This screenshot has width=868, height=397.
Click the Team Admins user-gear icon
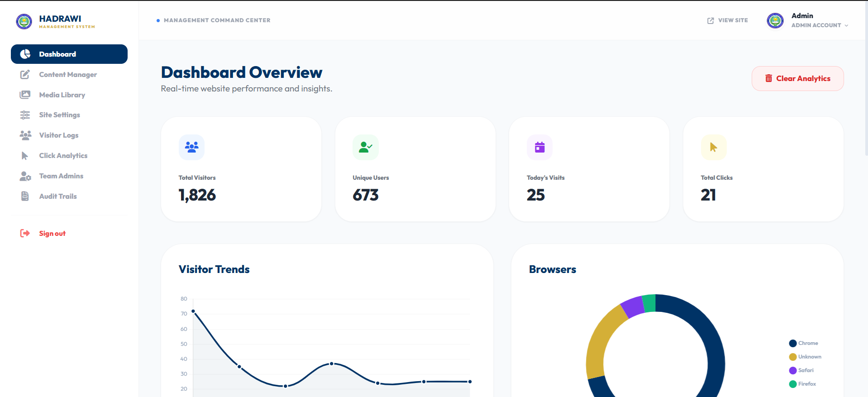tap(25, 176)
